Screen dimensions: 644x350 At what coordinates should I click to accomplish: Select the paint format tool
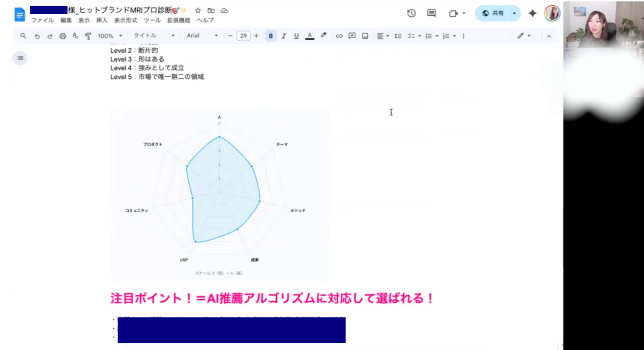pyautogui.click(x=88, y=36)
